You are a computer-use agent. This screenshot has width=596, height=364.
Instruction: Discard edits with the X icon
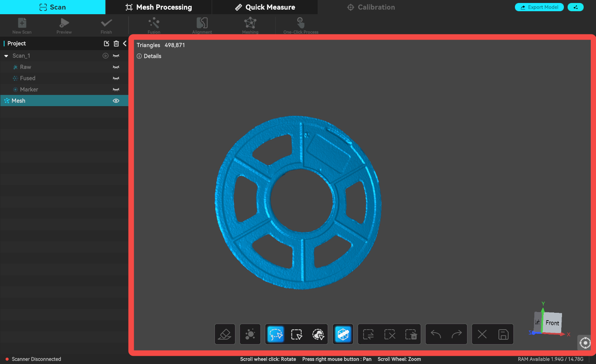point(482,334)
